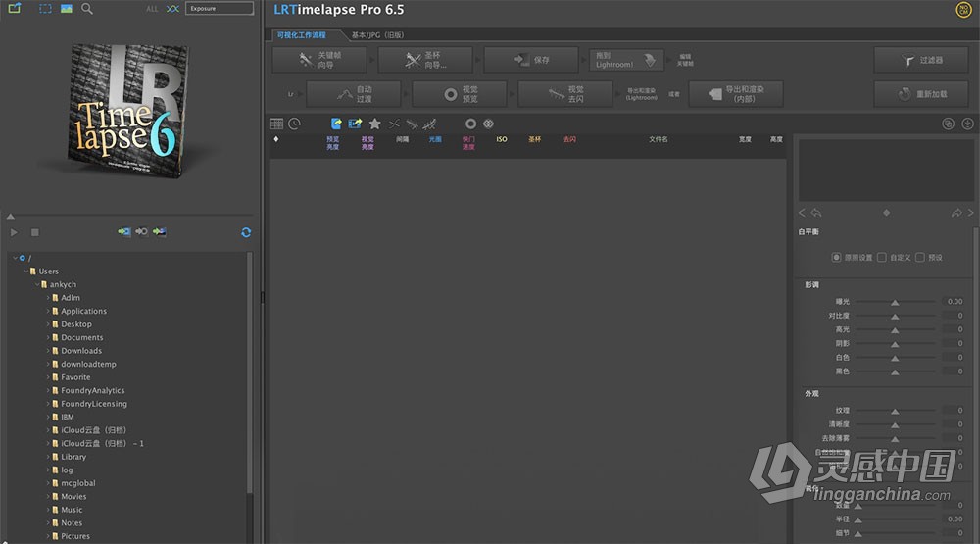
Task: Click the LRTimelapse 6 box preview image
Action: (129, 110)
